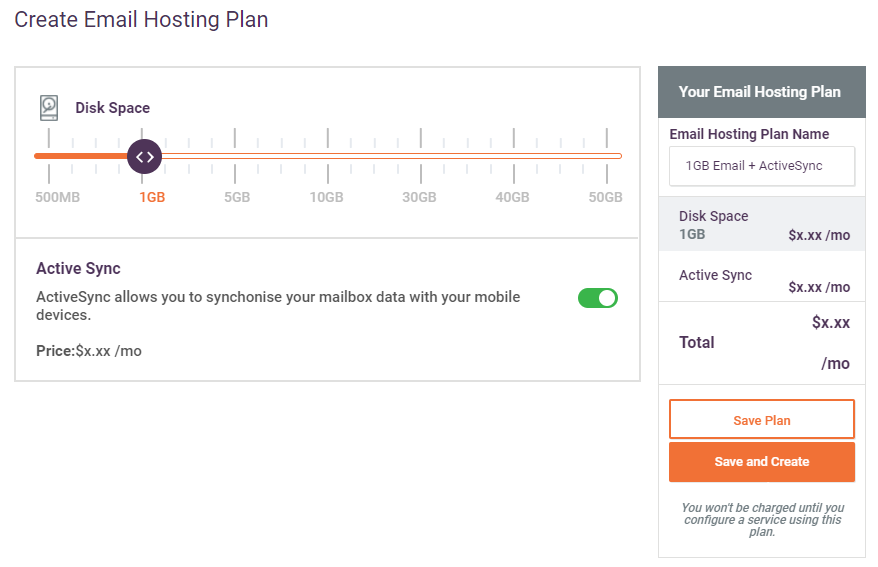Image resolution: width=878 pixels, height=567 pixels.
Task: Click the disk space slider handle
Action: 144,156
